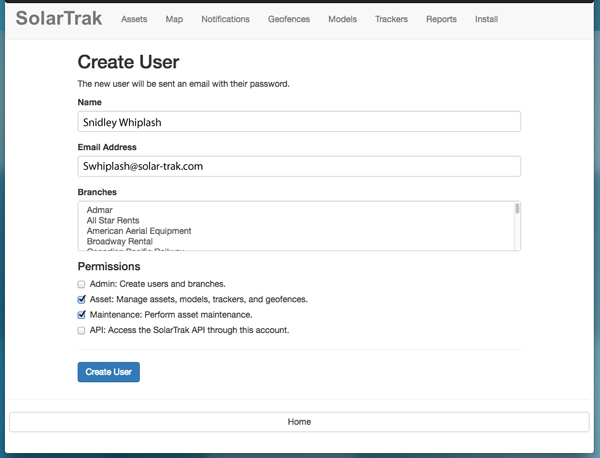Uncheck the Asset permission checkbox
Image resolution: width=600 pixels, height=458 pixels.
[81, 299]
